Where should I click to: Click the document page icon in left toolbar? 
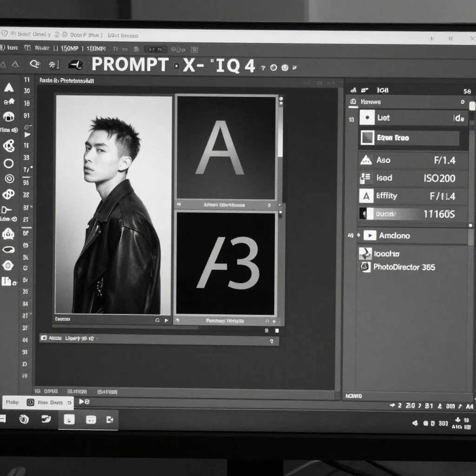6,281
